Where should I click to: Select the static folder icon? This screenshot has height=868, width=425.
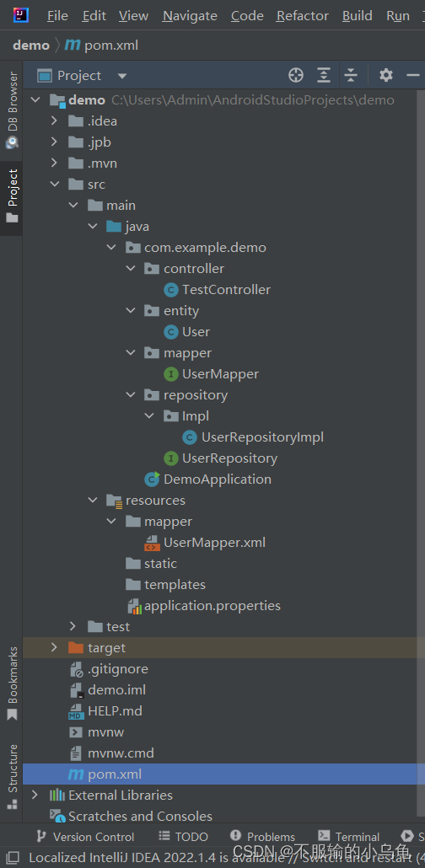(x=133, y=564)
